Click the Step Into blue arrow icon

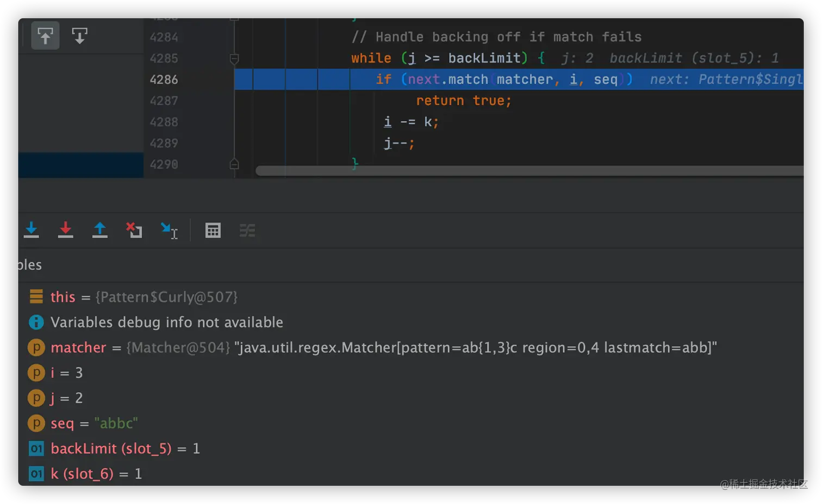(32, 230)
